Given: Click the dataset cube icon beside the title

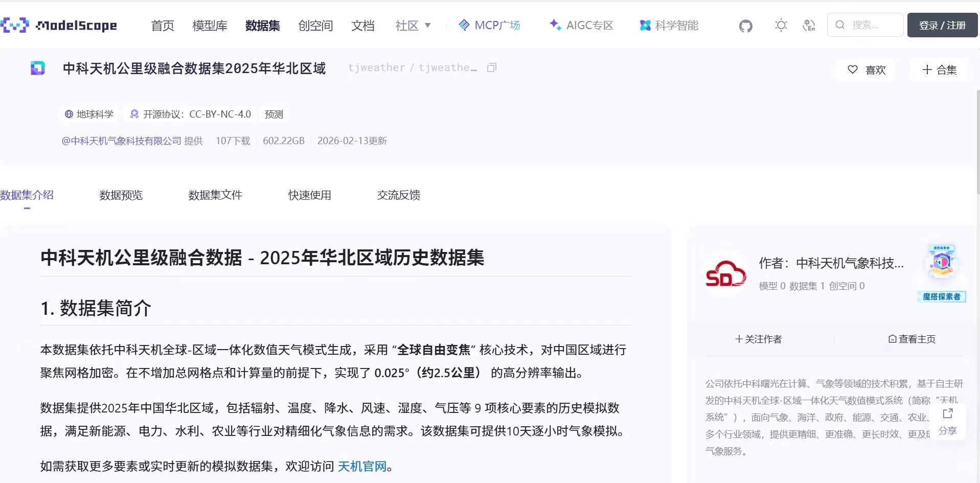Looking at the screenshot, I should 38,68.
